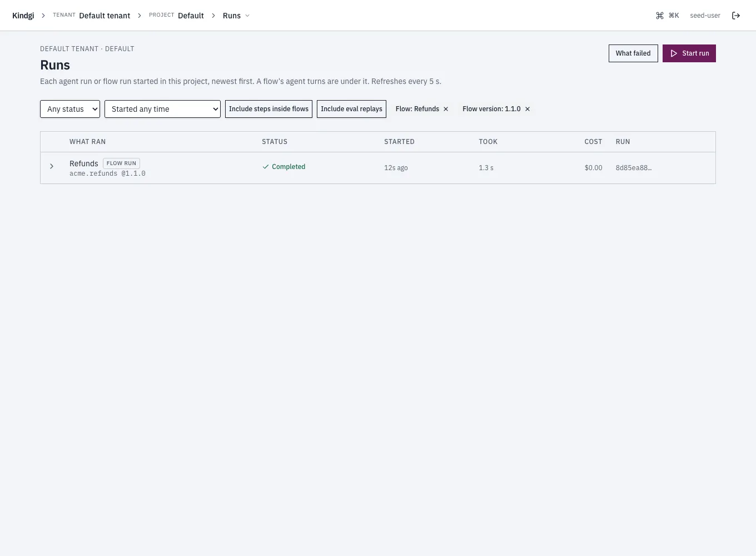Image resolution: width=756 pixels, height=556 pixels.
Task: Click the acme.refunds @1.1.0 identifier
Action: pyautogui.click(x=107, y=173)
